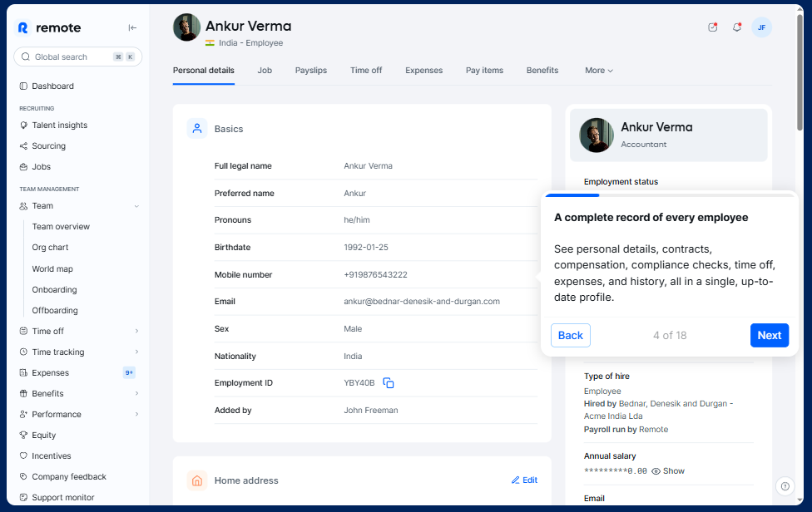This screenshot has width=812, height=512.
Task: Click the Dashboard icon in sidebar
Action: pyautogui.click(x=23, y=86)
